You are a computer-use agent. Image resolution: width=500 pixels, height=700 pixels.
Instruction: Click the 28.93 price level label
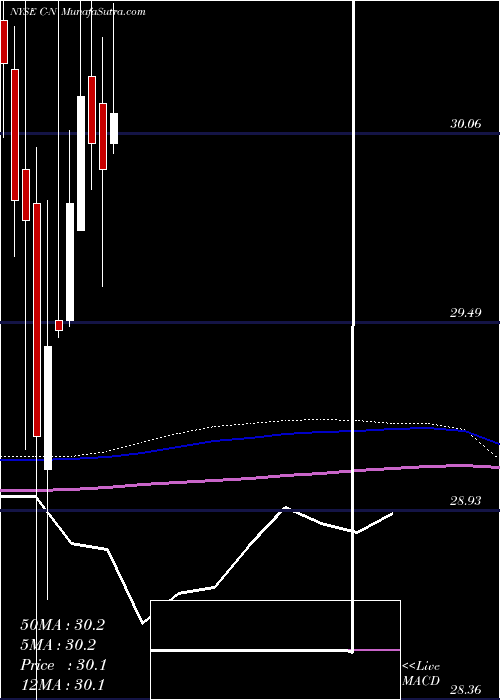(465, 501)
